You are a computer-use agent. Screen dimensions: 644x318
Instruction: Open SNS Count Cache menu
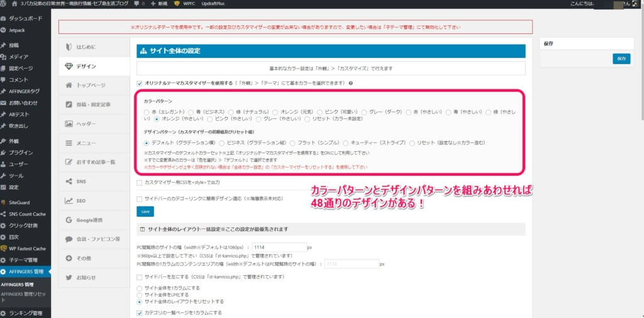25,214
